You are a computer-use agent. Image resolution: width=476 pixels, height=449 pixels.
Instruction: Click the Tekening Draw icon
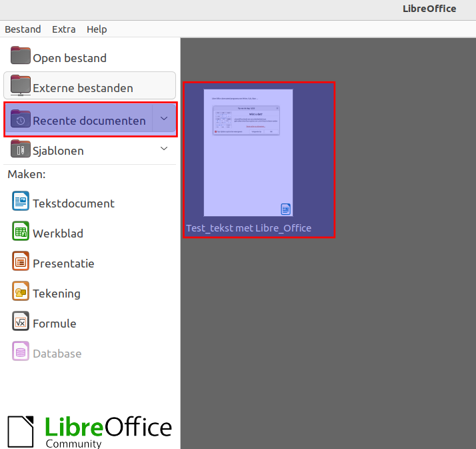coord(21,291)
